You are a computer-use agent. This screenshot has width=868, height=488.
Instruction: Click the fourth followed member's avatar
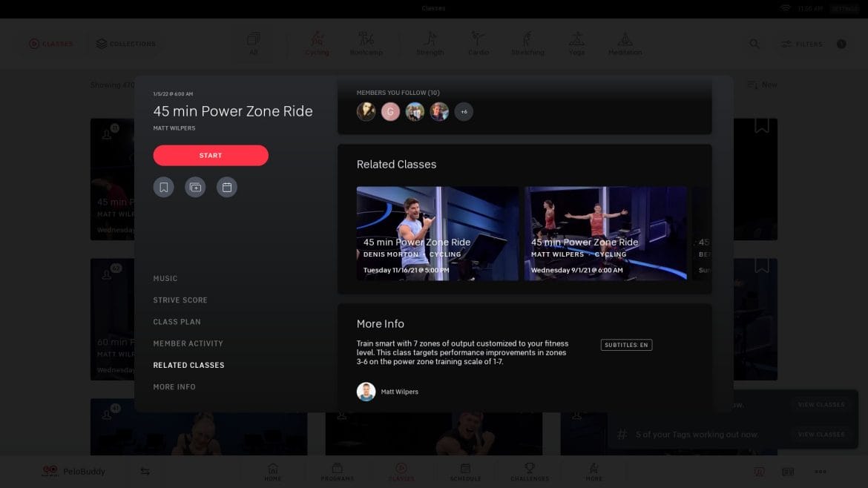click(439, 112)
